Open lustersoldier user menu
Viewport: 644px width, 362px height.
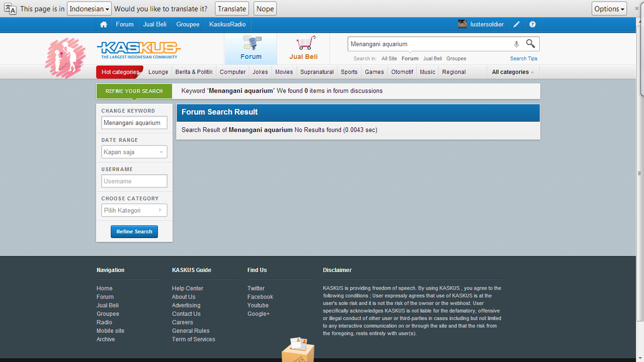click(x=487, y=24)
